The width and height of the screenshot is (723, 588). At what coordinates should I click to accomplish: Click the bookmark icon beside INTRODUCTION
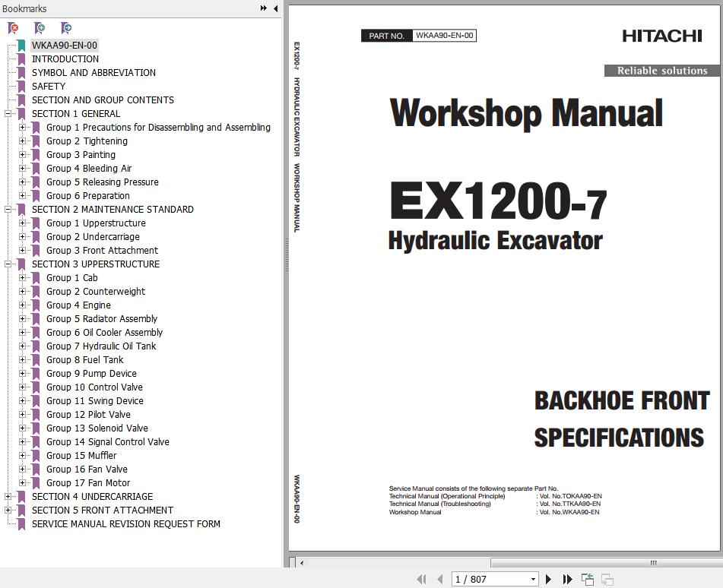pyautogui.click(x=21, y=59)
